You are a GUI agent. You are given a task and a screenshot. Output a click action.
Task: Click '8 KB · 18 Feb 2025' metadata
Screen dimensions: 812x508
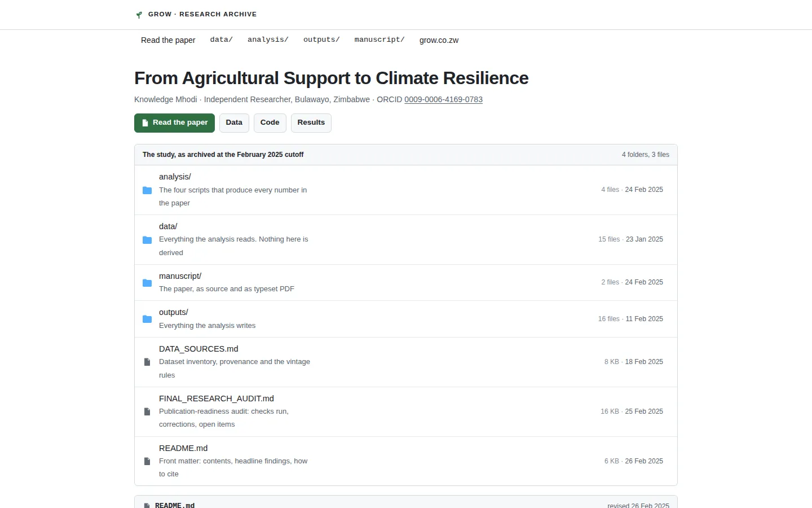coord(634,362)
